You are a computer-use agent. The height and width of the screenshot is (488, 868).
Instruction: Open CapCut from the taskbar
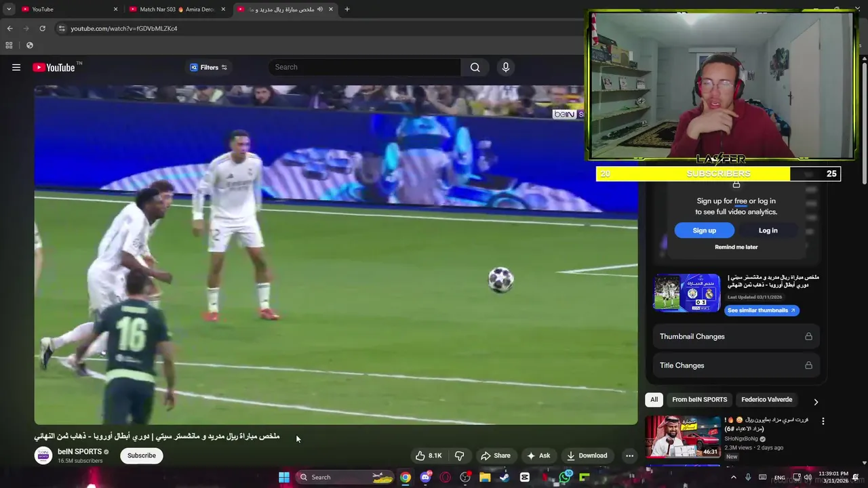[525, 477]
